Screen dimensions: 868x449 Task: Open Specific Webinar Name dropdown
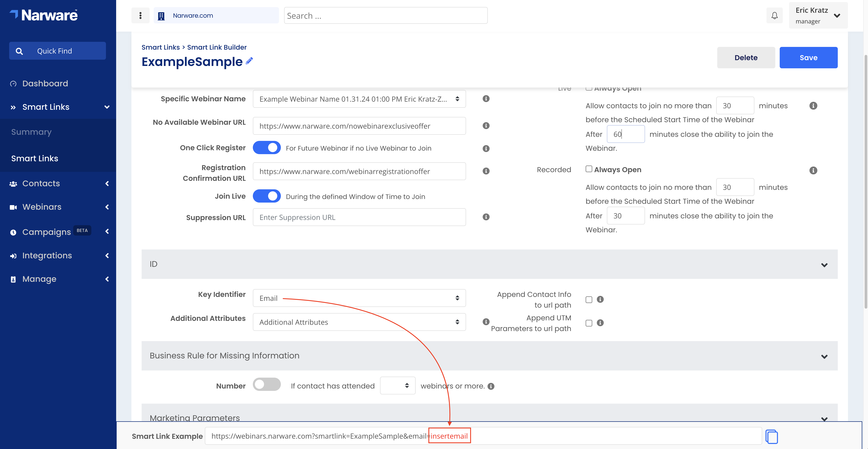point(359,99)
